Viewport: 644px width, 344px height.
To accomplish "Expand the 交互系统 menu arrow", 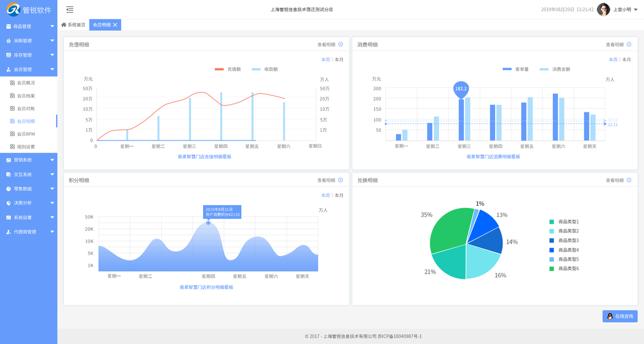I will tap(52, 174).
